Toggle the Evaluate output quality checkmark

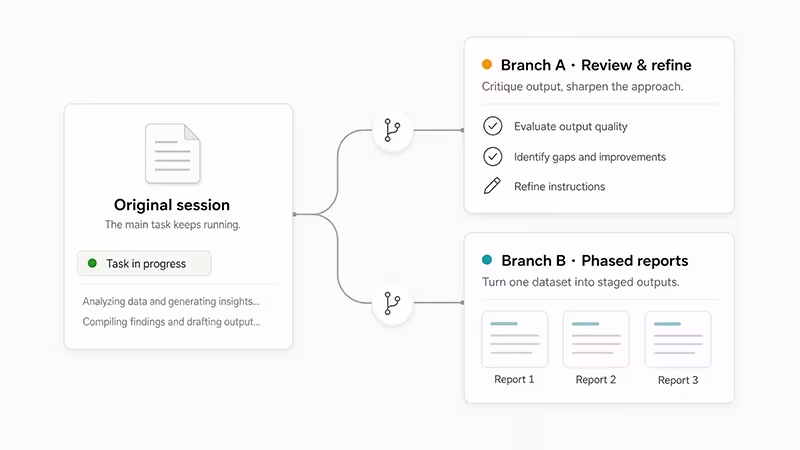tap(492, 126)
